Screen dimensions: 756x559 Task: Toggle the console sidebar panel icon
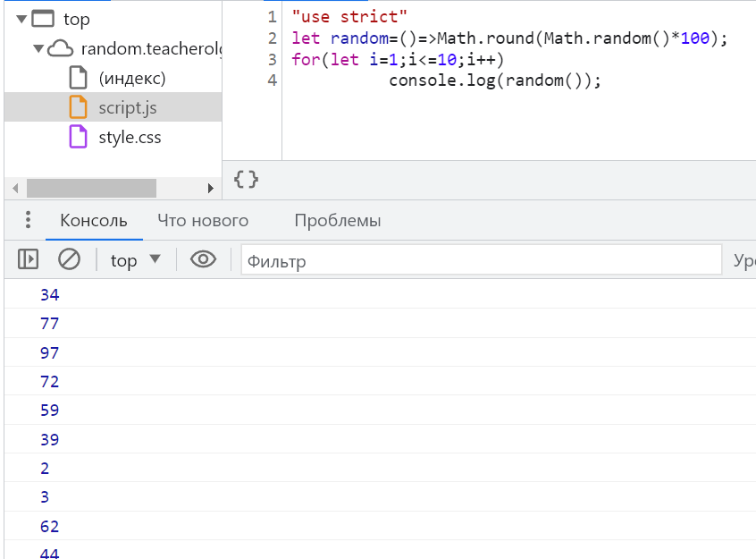tap(28, 259)
